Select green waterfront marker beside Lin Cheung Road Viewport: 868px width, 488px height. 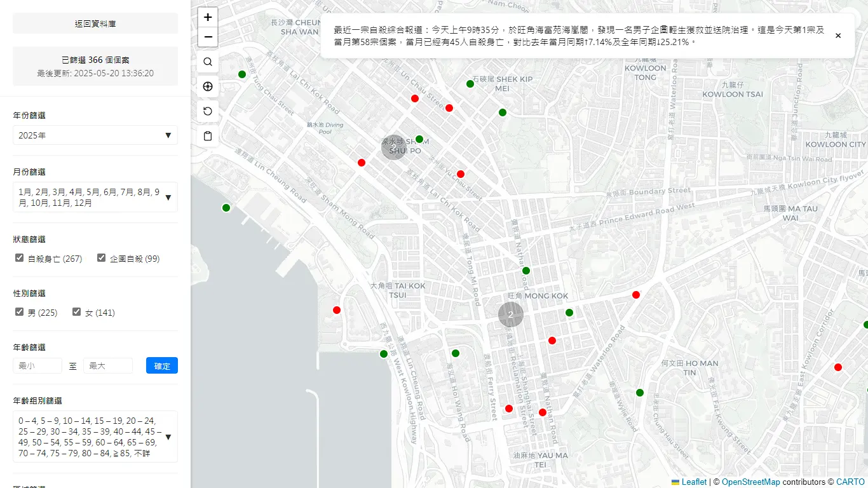click(226, 208)
